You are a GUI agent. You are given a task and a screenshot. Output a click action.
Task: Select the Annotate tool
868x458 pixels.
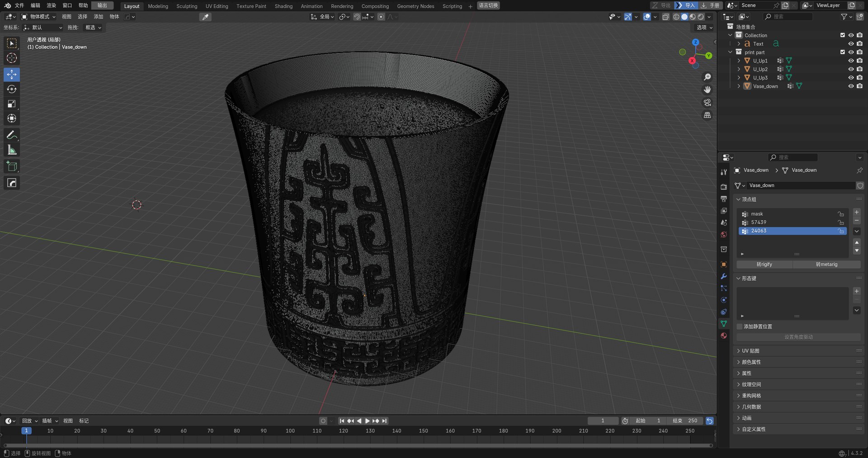pos(12,135)
